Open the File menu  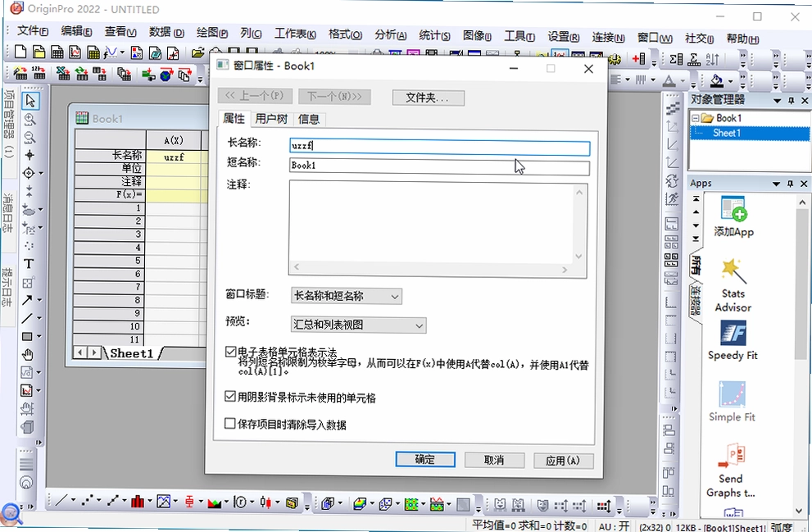33,32
